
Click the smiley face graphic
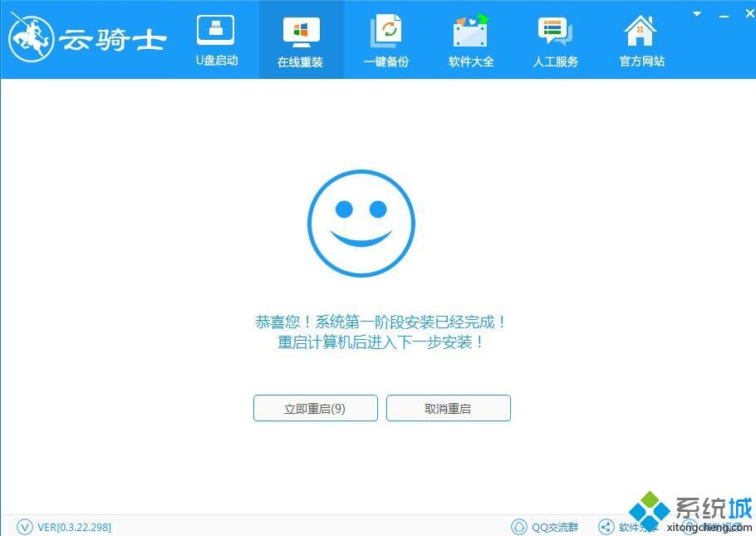pos(361,223)
